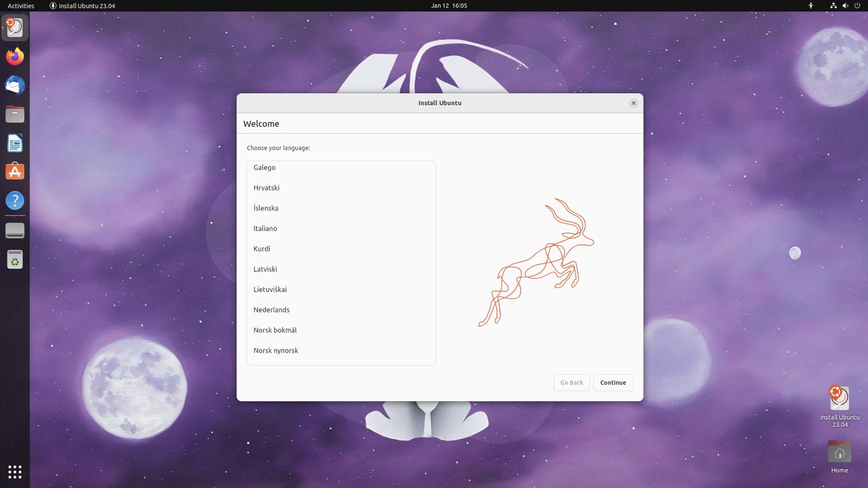Open the Home folder desktop icon

[x=840, y=457]
